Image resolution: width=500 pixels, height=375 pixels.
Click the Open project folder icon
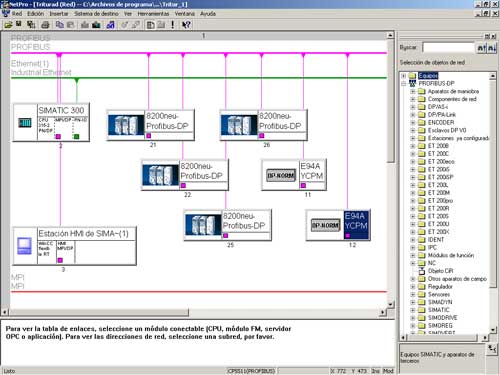click(8, 25)
